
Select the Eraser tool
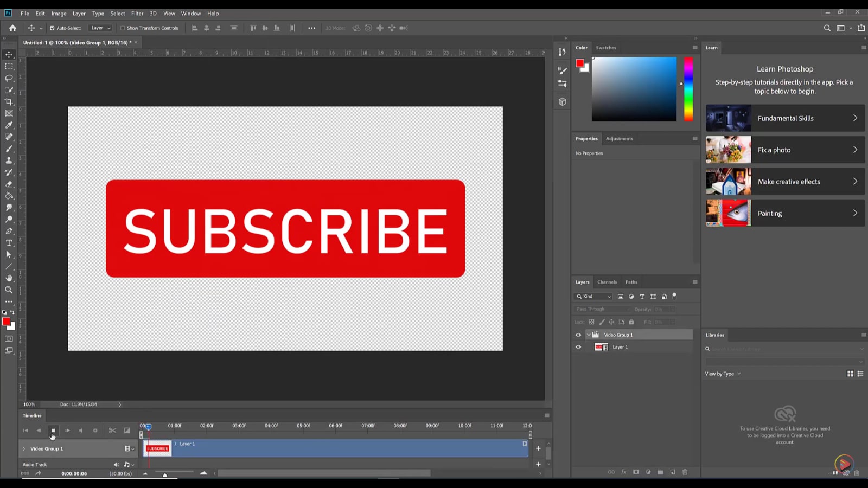[9, 184]
